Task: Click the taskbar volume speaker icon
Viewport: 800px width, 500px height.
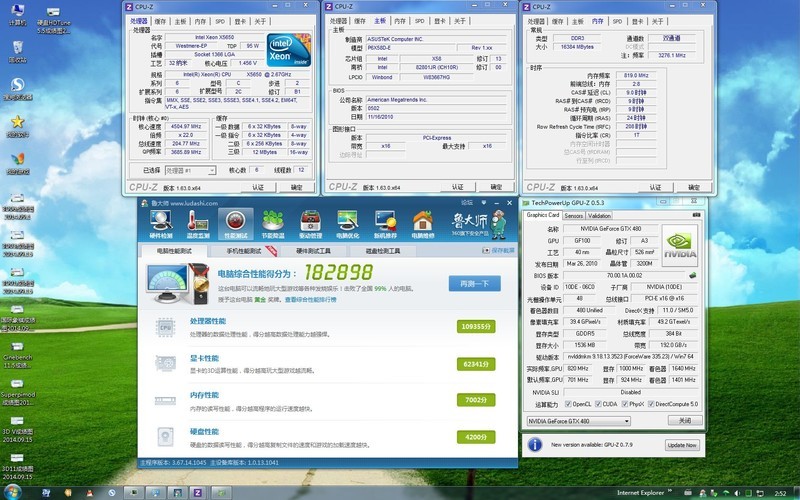Action: (x=737, y=493)
